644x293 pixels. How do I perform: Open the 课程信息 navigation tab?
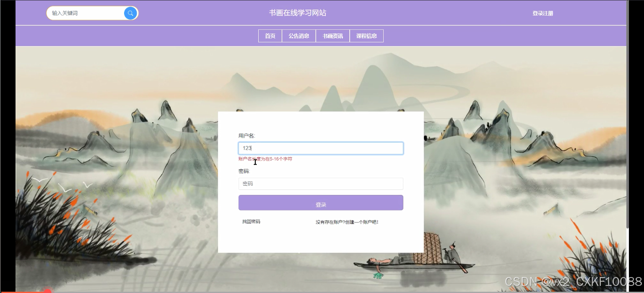coord(366,36)
